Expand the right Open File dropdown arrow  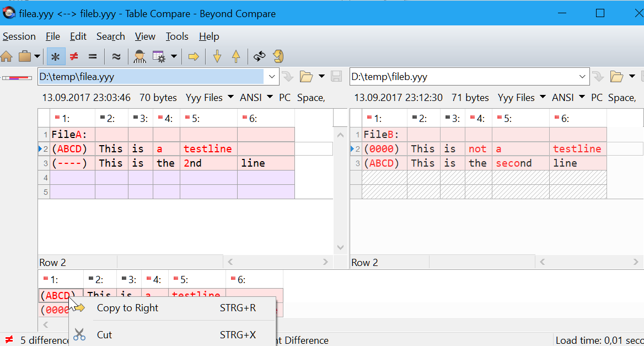click(x=632, y=77)
